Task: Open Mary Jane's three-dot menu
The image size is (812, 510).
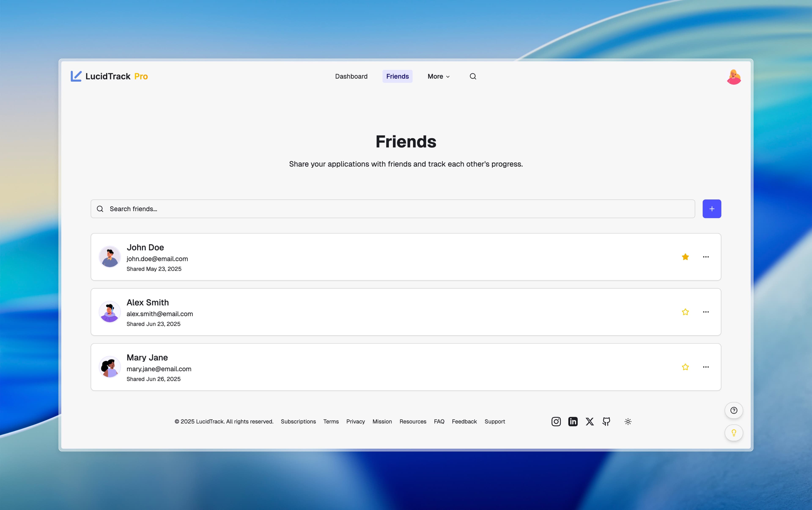Action: point(706,367)
